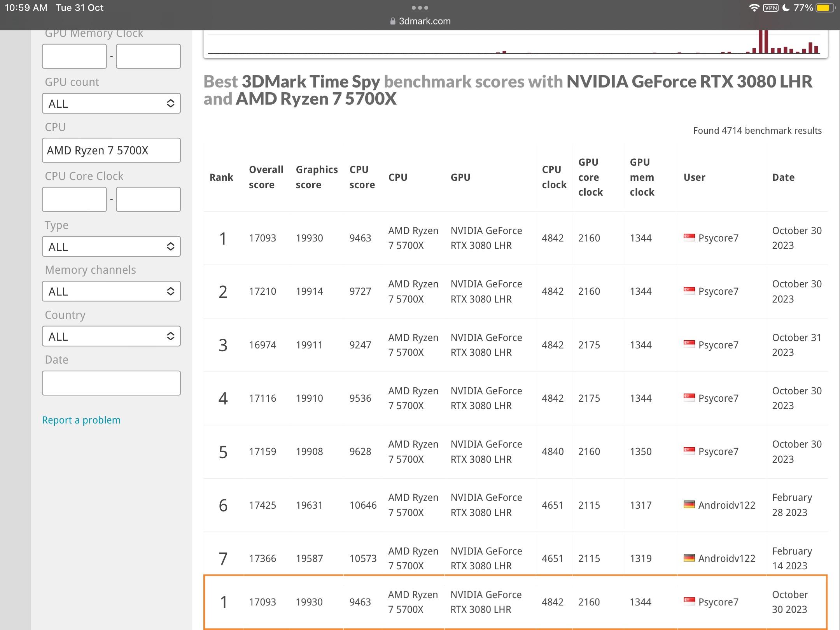
Task: Click the CPU Core Clock maximum field
Action: coord(148,199)
